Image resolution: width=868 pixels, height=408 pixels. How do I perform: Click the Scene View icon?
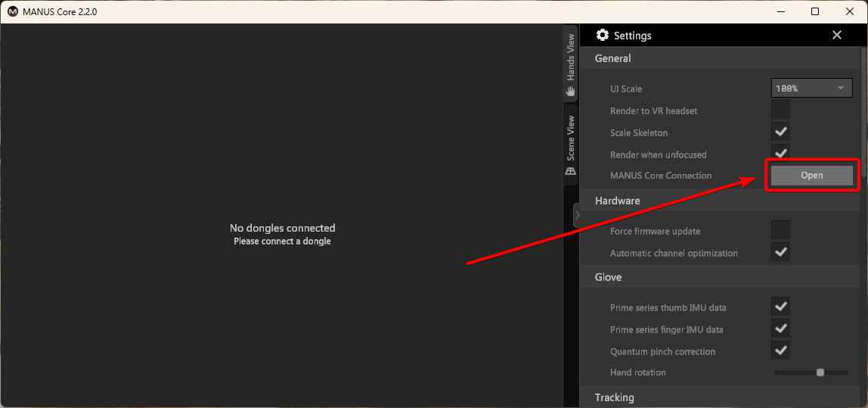[x=571, y=171]
